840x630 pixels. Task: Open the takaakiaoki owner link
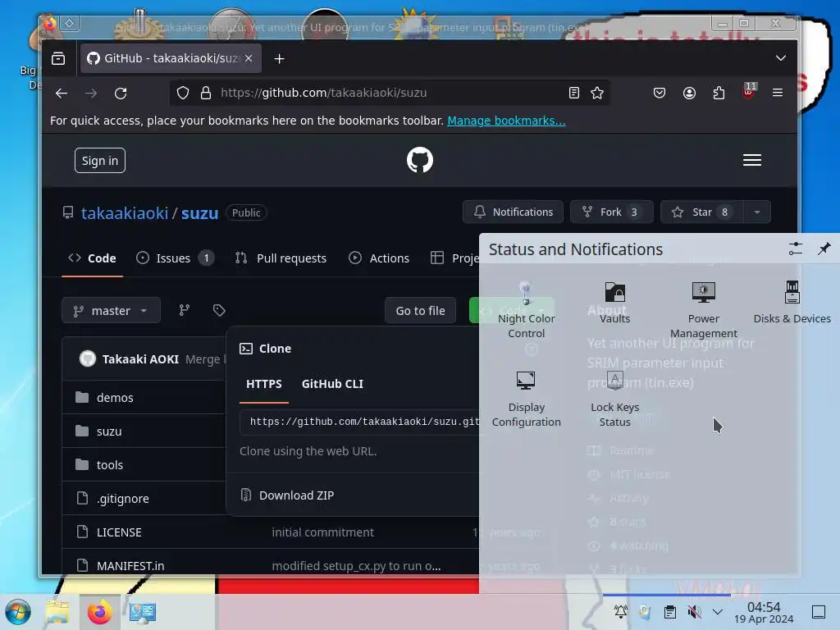click(x=125, y=213)
